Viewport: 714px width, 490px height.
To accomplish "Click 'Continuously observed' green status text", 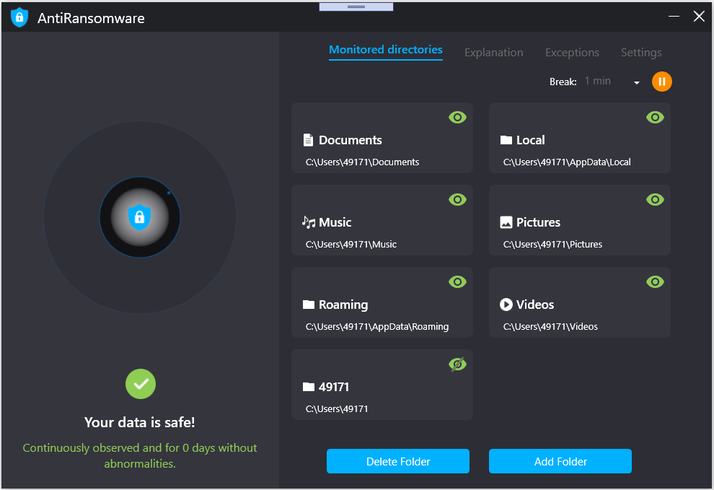I will (140, 455).
